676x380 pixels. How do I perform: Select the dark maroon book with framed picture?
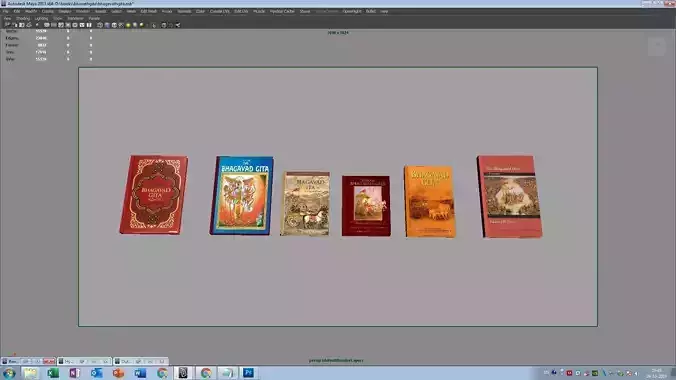pyautogui.click(x=366, y=205)
